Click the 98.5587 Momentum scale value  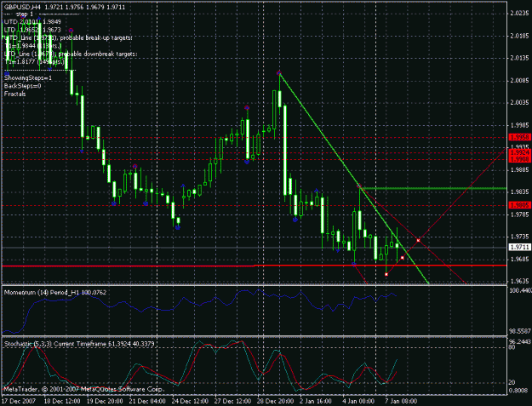(x=520, y=331)
